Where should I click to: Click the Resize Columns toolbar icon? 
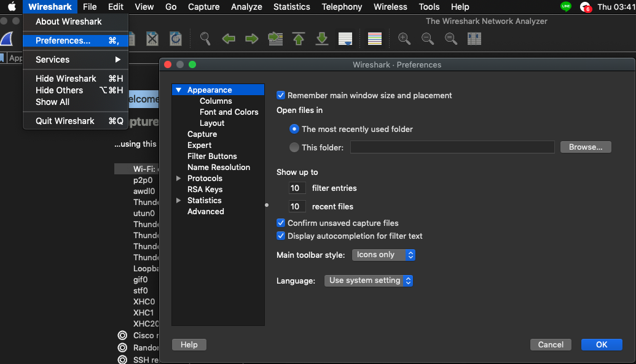point(474,39)
